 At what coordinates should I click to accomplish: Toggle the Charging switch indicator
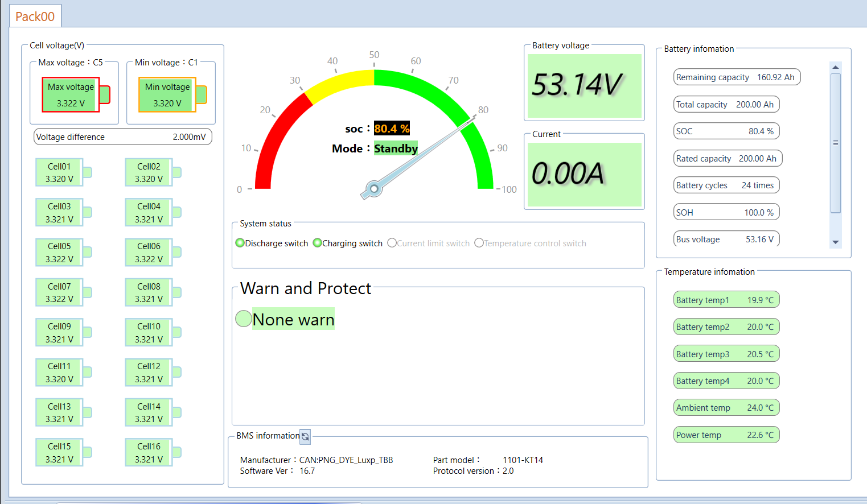coord(317,243)
